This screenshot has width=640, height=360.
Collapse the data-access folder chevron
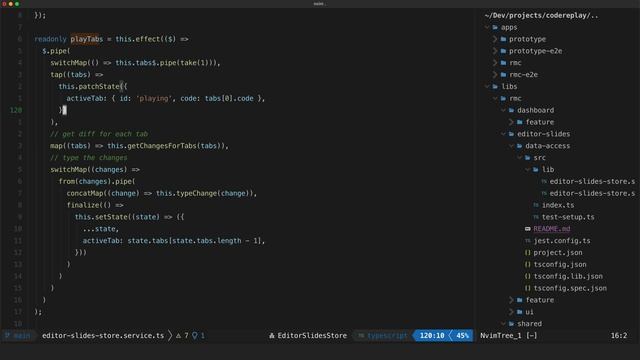click(511, 146)
